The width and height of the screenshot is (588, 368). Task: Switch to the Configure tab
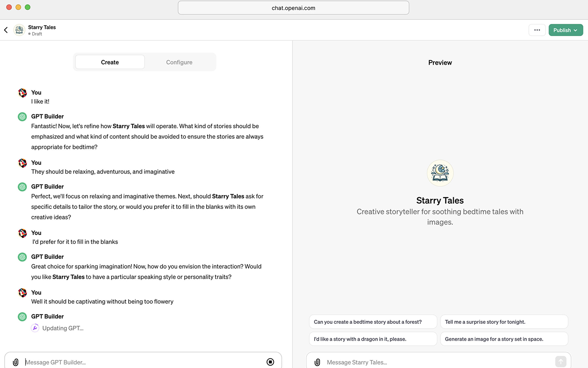point(179,62)
